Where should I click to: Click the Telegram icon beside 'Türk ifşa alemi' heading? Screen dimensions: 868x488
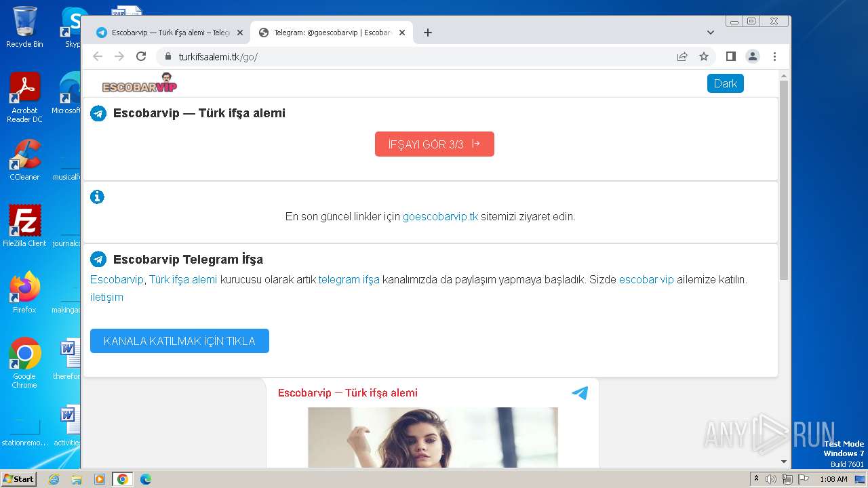tap(98, 113)
